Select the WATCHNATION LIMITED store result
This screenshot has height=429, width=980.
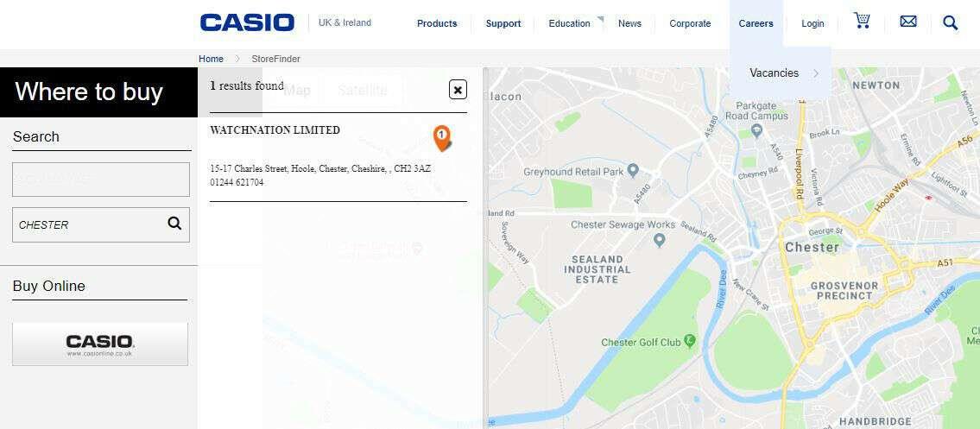(x=275, y=130)
